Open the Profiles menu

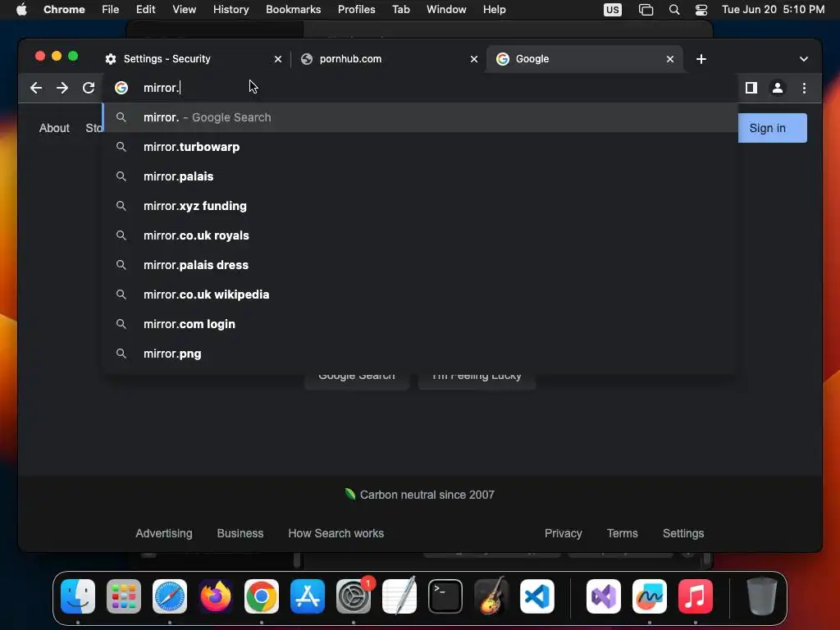coord(356,10)
